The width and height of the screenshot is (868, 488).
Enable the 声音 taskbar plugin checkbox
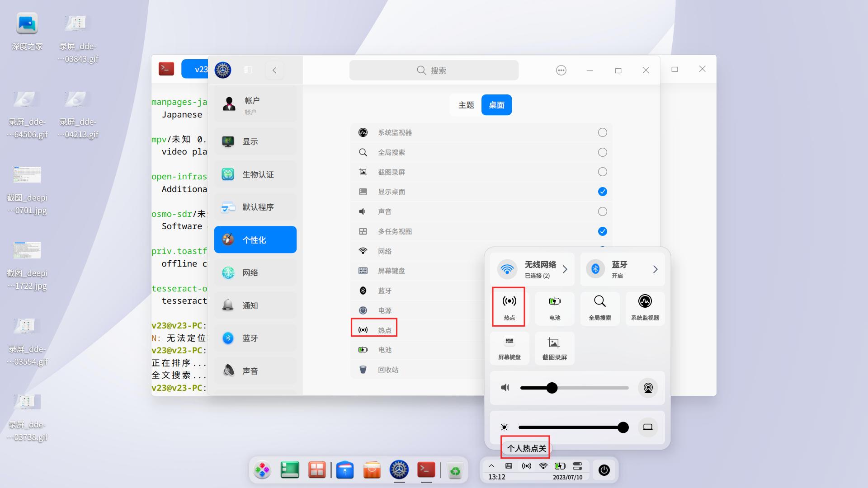click(x=602, y=211)
